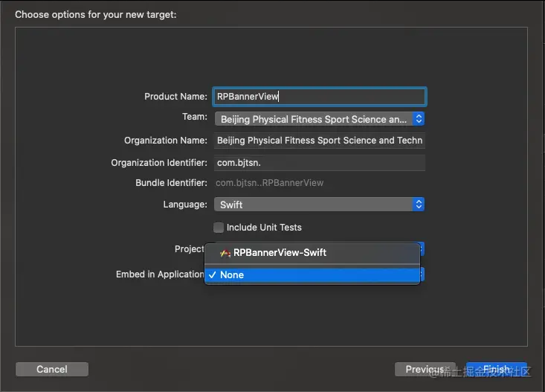This screenshot has width=545, height=392.
Task: Enable the Include Unit Tests checkbox
Action: [219, 228]
